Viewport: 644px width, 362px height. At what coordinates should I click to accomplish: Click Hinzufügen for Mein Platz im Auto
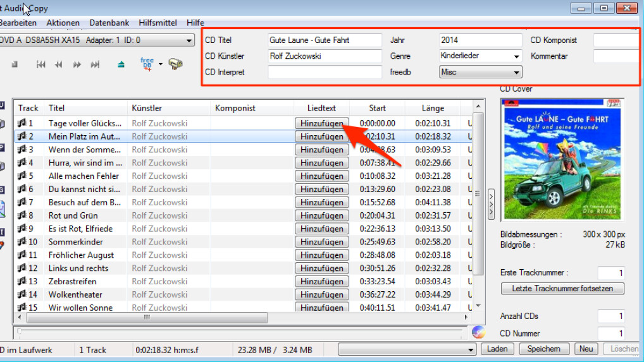(x=321, y=136)
